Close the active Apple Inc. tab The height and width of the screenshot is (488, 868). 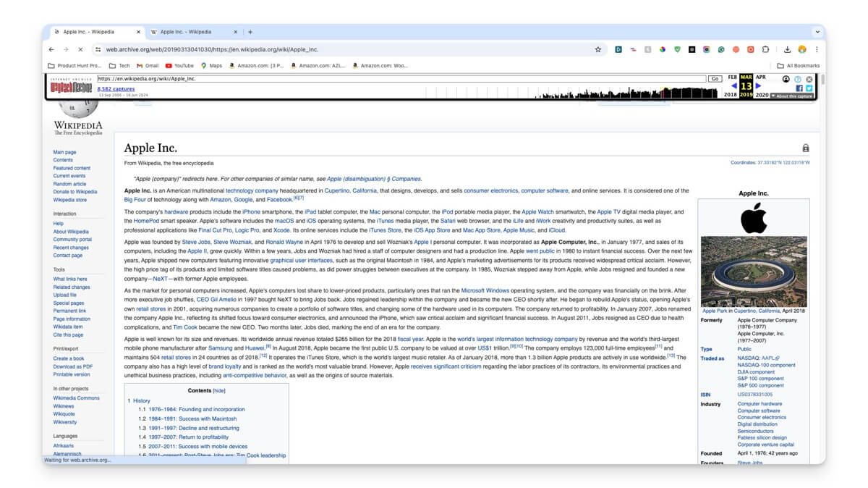137,32
